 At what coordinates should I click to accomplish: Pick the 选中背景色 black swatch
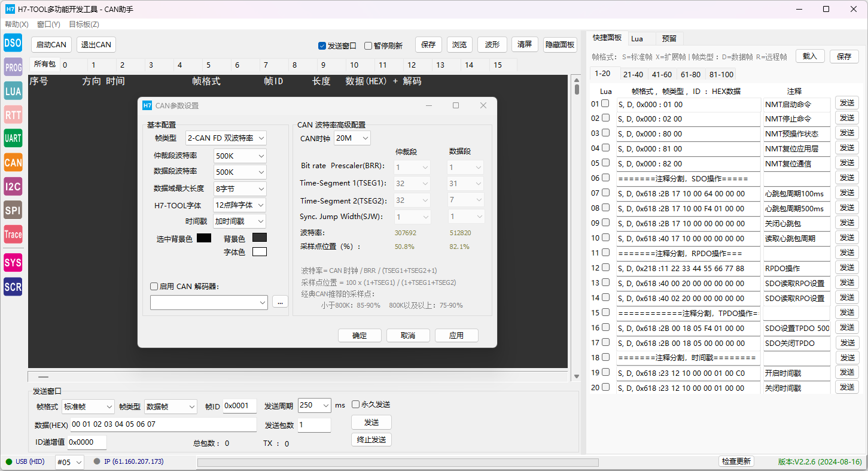tap(204, 238)
